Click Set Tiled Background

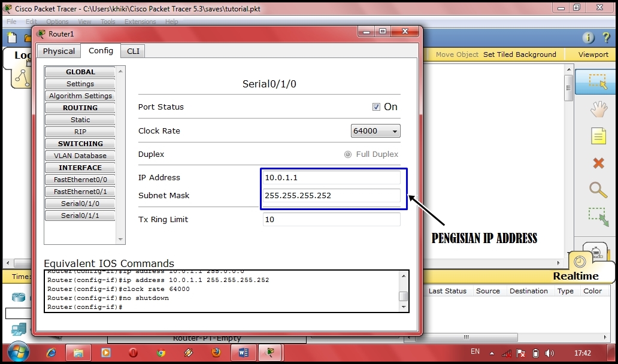pos(519,54)
